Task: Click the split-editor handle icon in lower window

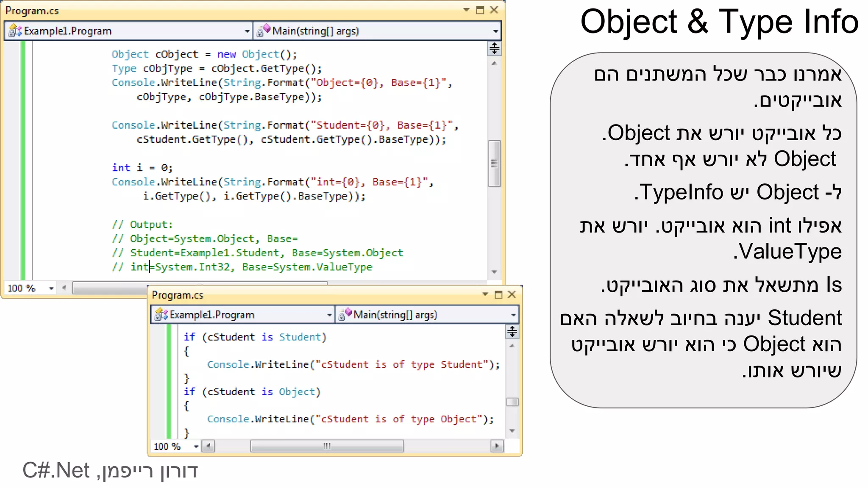Action: [512, 332]
